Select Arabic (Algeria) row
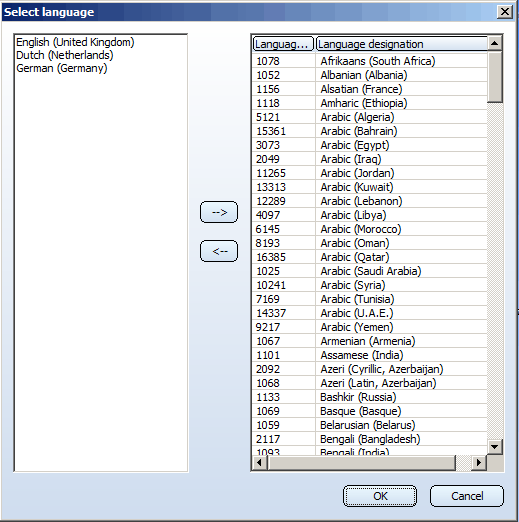The height and width of the screenshot is (522, 519). pos(370,117)
